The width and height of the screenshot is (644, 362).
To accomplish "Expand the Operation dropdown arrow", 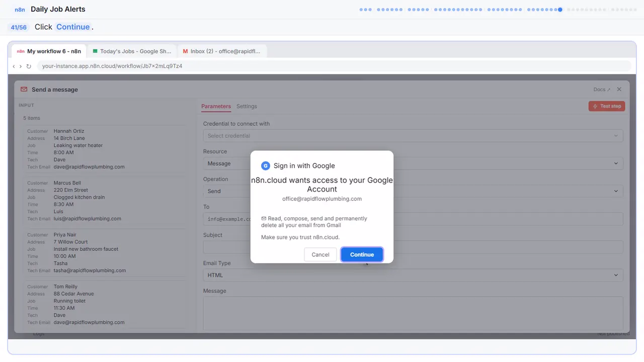I will tap(616, 191).
